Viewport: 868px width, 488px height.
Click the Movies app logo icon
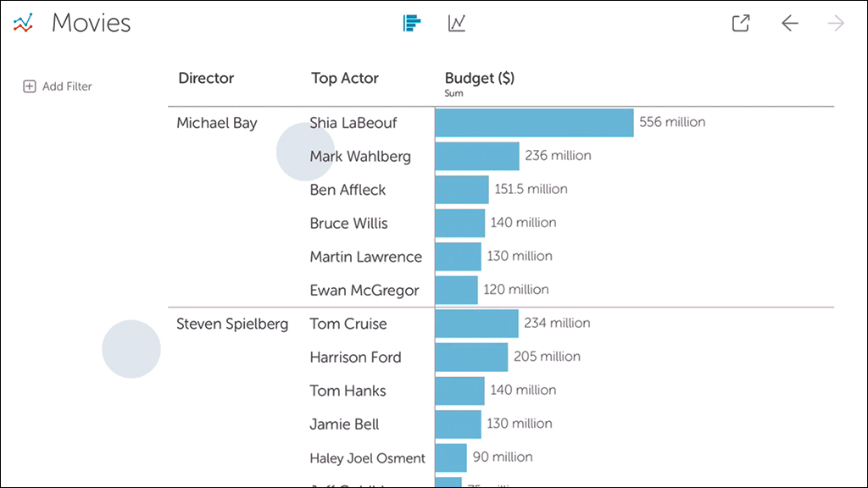click(23, 23)
